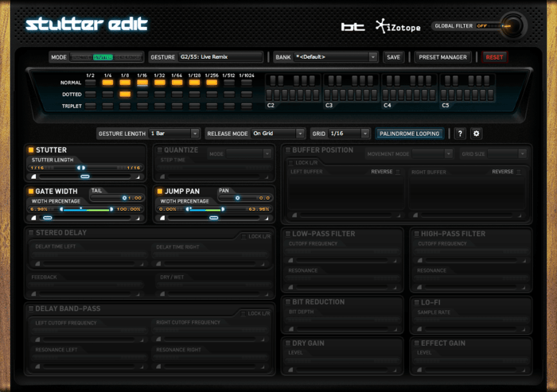Open the Preset Manager
The image size is (557, 392).
click(x=442, y=57)
